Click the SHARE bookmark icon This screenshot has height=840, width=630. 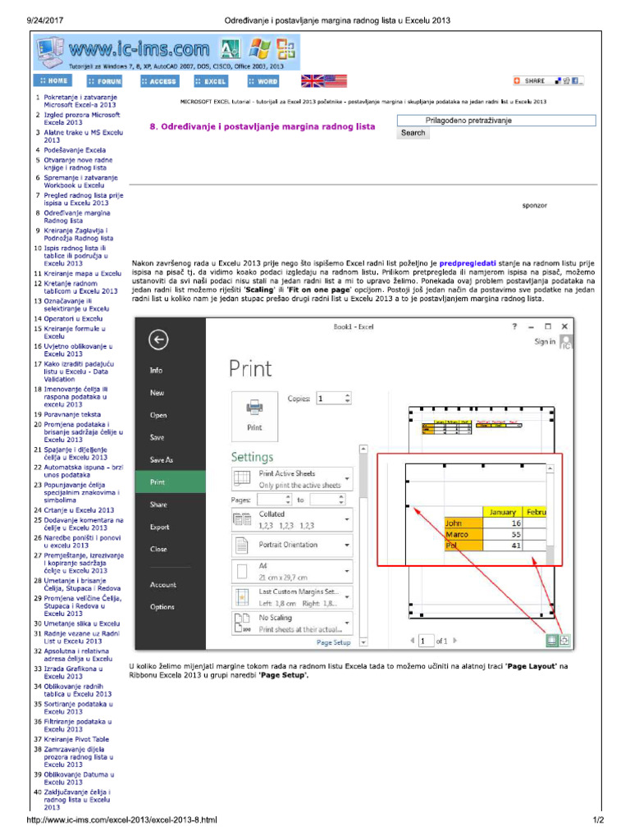coord(547,81)
